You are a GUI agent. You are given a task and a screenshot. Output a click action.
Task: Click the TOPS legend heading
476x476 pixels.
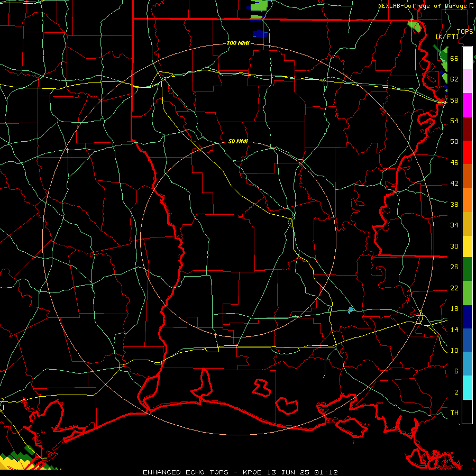(465, 32)
